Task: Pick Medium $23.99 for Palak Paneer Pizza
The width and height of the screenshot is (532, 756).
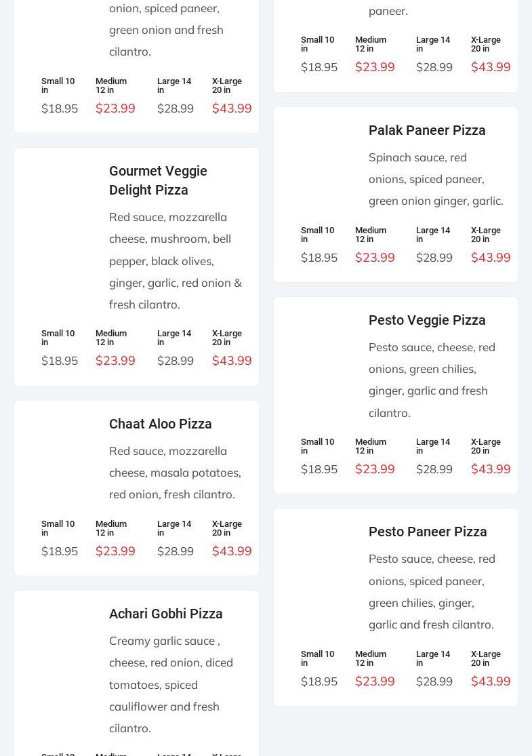Action: click(x=375, y=257)
